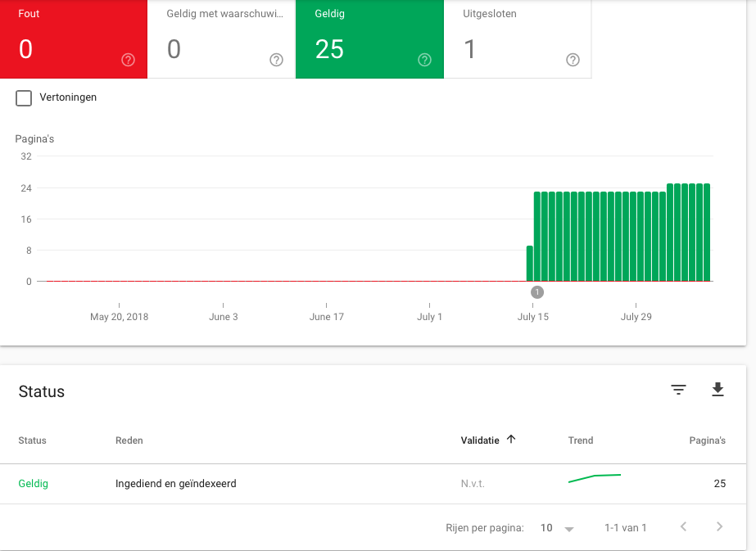The height and width of the screenshot is (551, 756).
Task: Click the July 29 axis label
Action: tap(636, 317)
